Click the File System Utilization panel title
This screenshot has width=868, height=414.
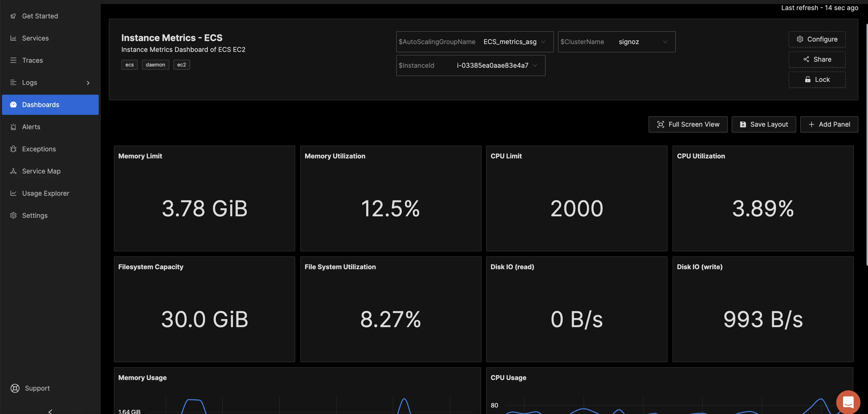pyautogui.click(x=340, y=267)
